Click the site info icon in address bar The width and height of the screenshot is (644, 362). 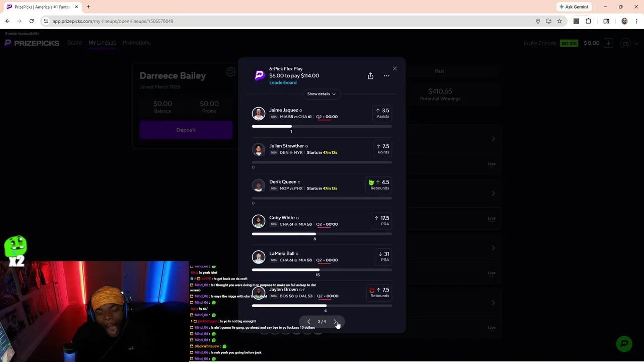click(46, 21)
